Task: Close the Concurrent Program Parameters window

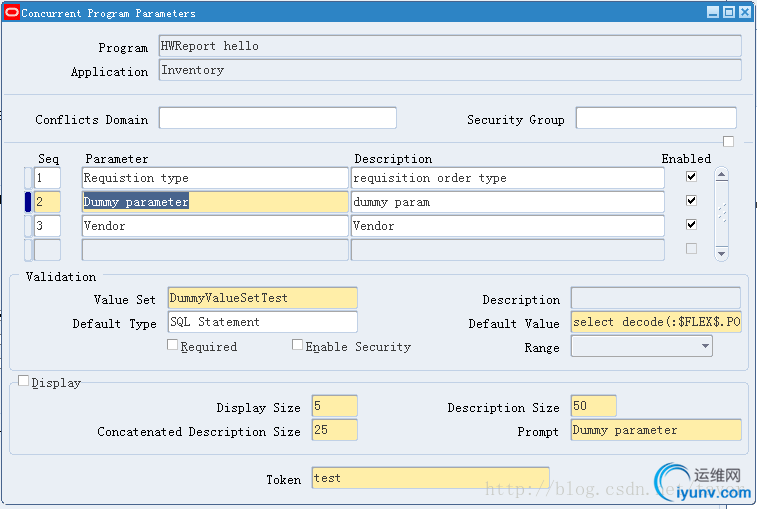Action: [745, 13]
